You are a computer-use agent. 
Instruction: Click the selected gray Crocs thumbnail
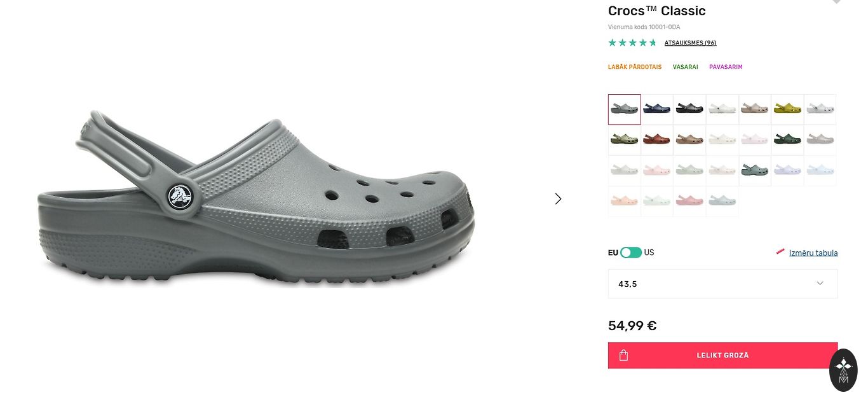(624, 109)
